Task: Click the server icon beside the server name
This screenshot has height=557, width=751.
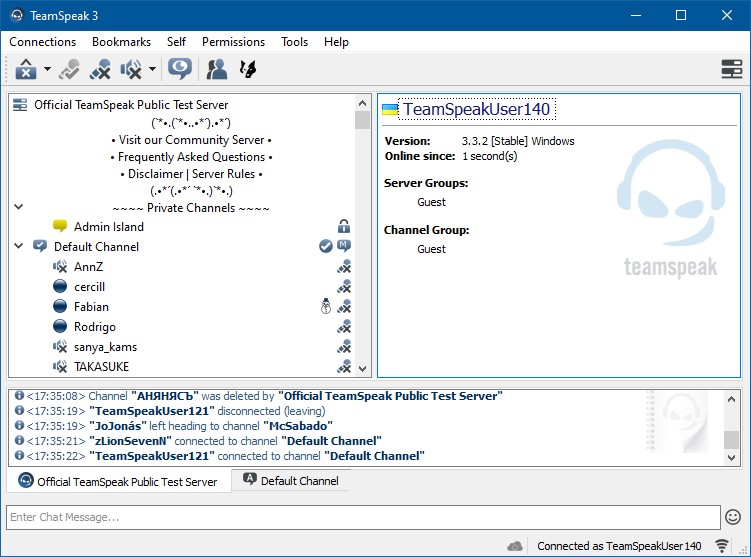Action: [20, 104]
